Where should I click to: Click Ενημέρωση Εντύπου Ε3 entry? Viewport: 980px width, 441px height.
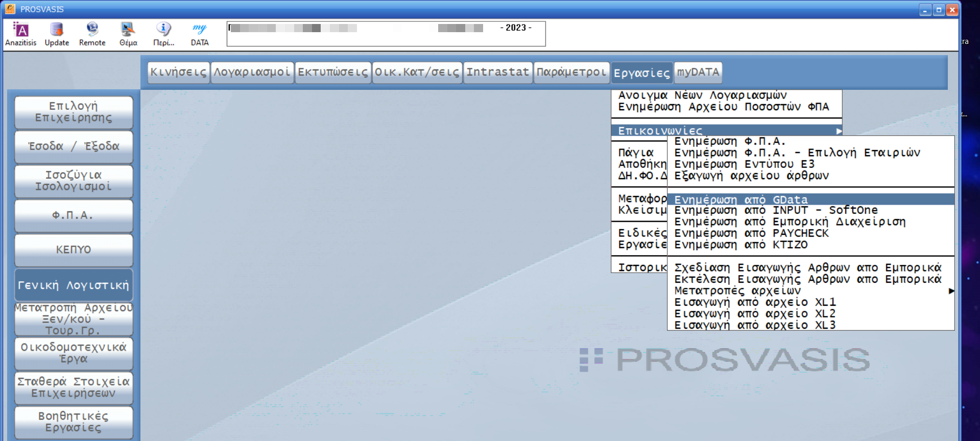[744, 164]
